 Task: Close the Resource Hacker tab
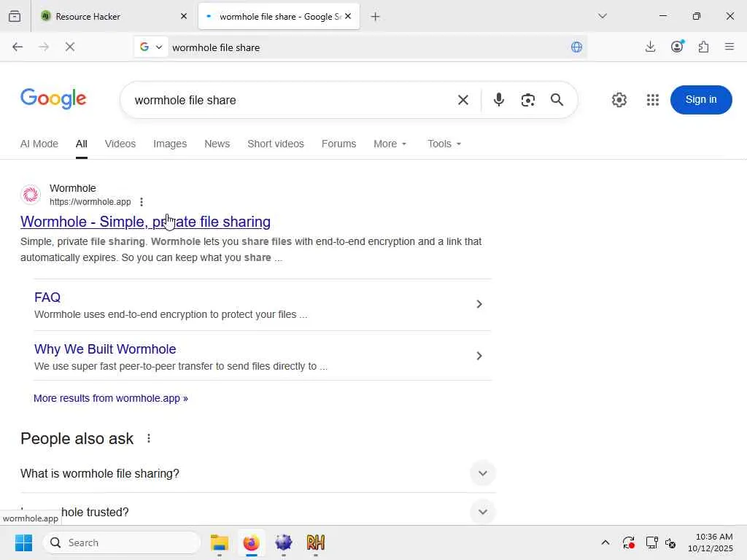(184, 16)
